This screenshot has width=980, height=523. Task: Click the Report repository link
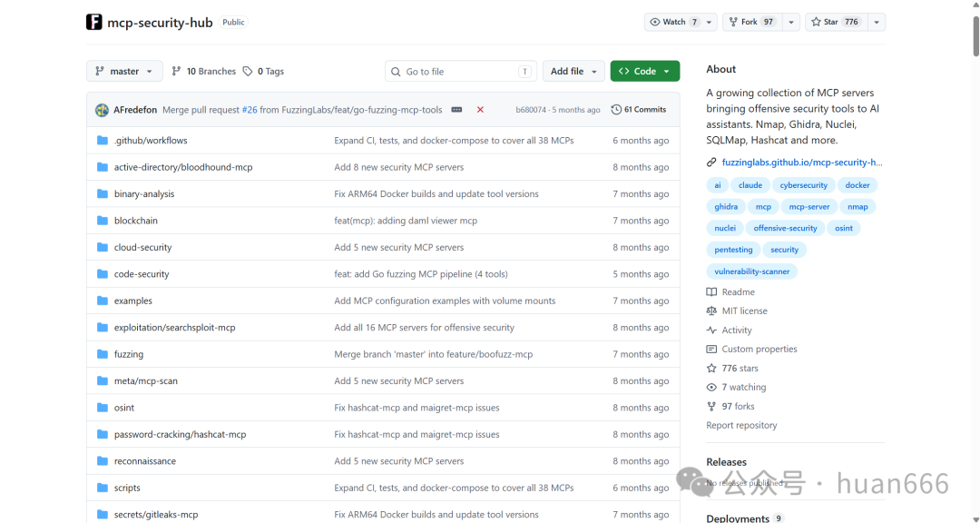pyautogui.click(x=741, y=426)
